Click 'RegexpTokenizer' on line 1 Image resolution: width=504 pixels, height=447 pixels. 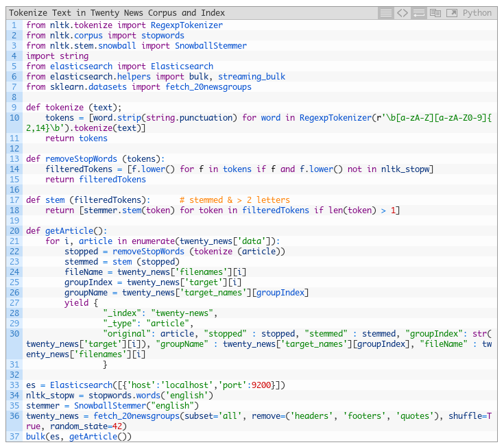pyautogui.click(x=187, y=25)
